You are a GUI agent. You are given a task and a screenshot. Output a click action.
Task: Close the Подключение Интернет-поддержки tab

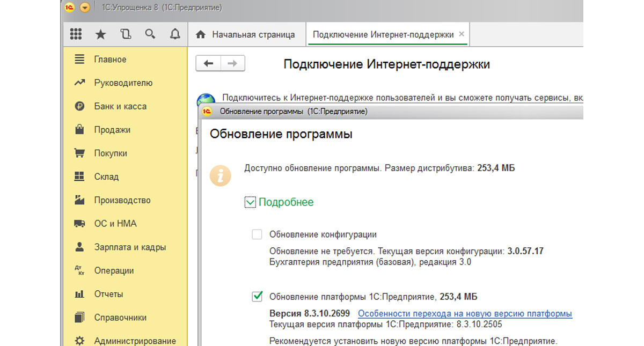pyautogui.click(x=462, y=35)
